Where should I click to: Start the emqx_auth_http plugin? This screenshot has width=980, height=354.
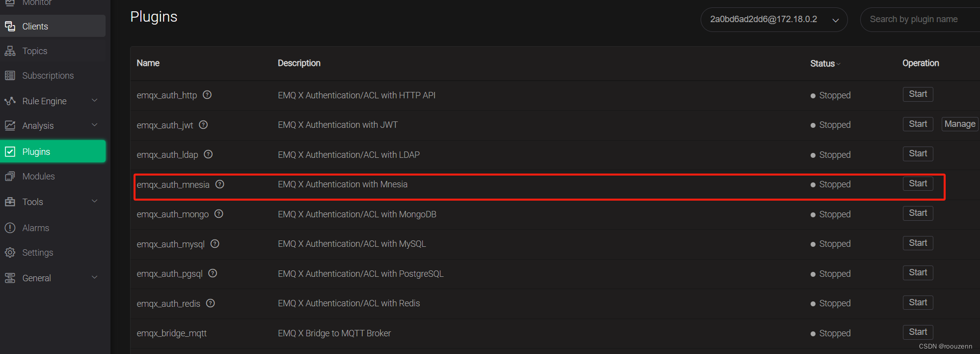coord(918,94)
